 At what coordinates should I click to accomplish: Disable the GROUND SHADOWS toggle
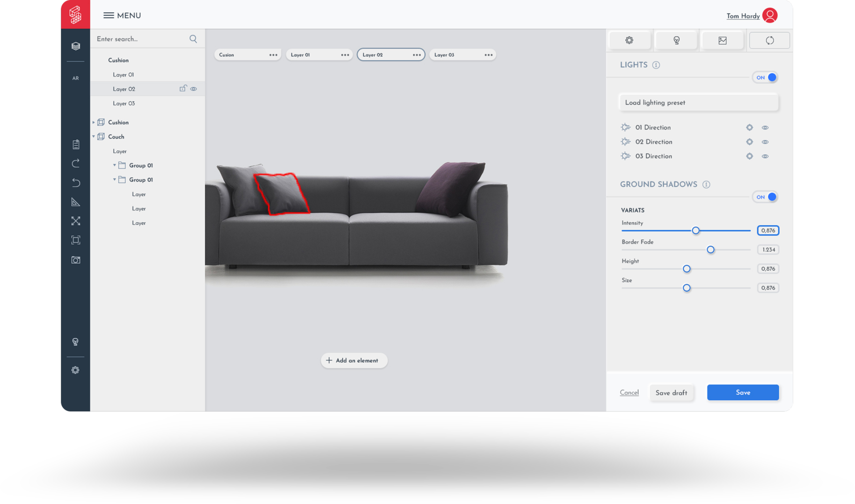765,197
